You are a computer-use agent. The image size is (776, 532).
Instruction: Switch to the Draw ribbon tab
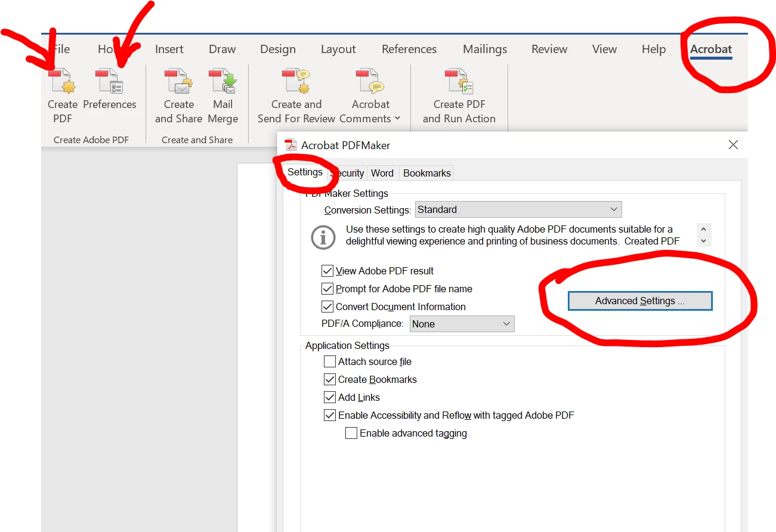222,49
